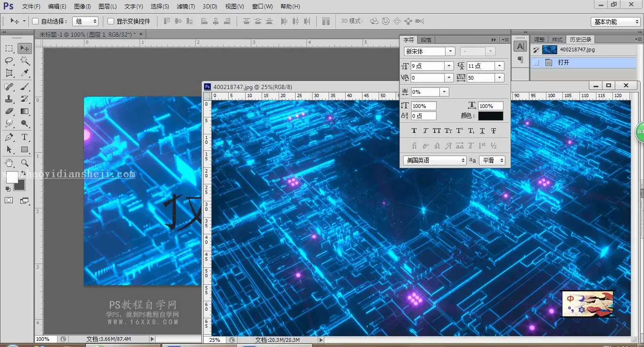
Task: Select the Smudge tool
Action: pos(9,124)
